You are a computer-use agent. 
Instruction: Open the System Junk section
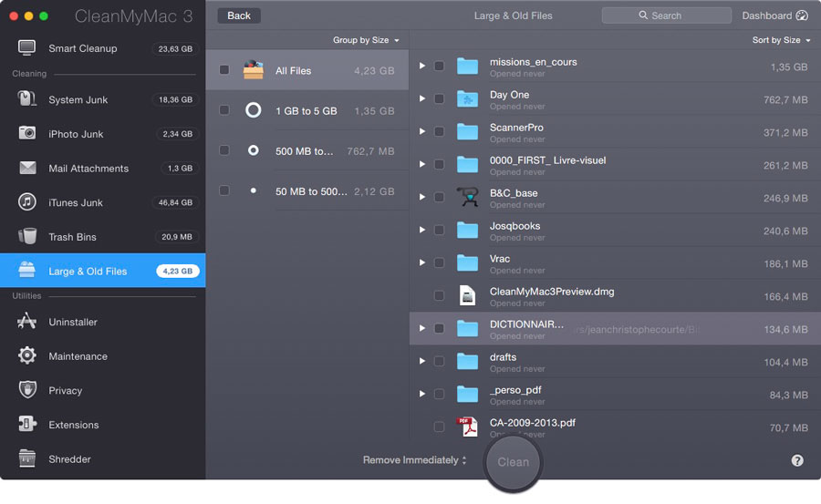(102, 99)
